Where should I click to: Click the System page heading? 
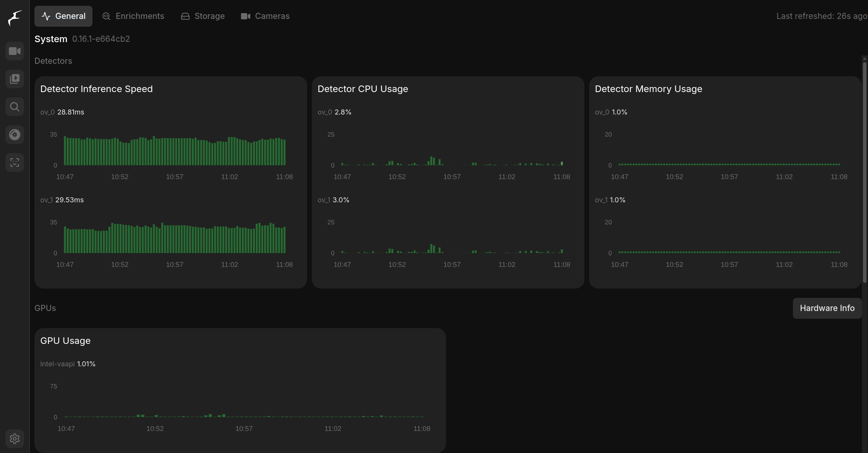[x=51, y=39]
